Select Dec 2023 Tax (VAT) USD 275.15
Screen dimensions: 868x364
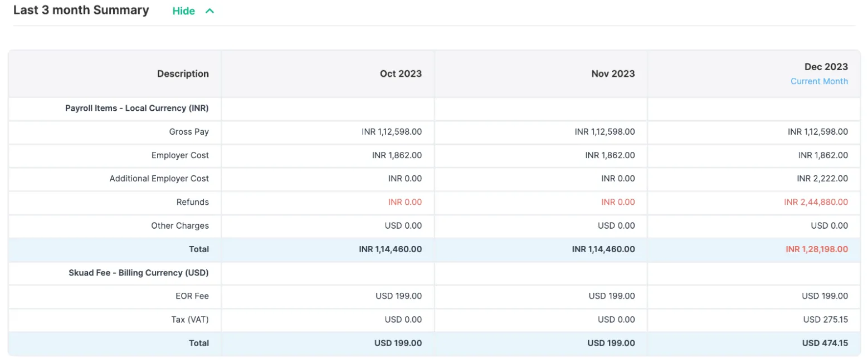[826, 319]
